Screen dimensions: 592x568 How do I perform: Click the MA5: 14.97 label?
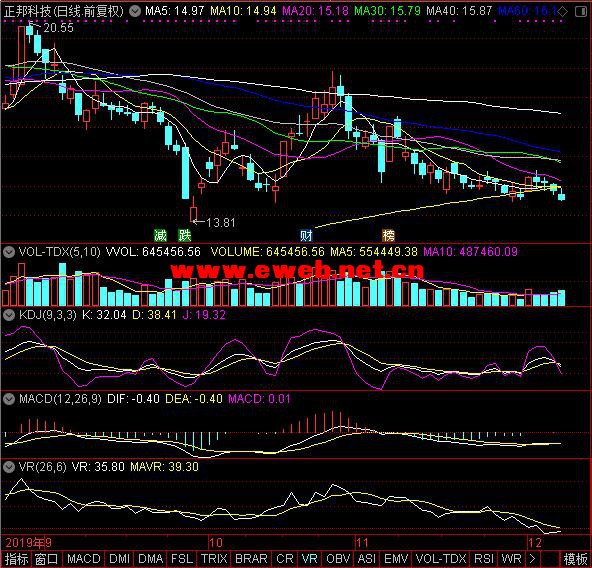tap(175, 11)
